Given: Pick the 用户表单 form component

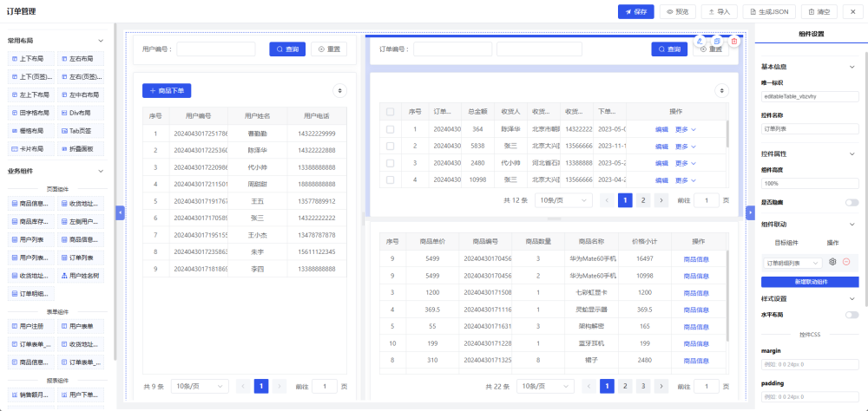Looking at the screenshot, I should (80, 326).
